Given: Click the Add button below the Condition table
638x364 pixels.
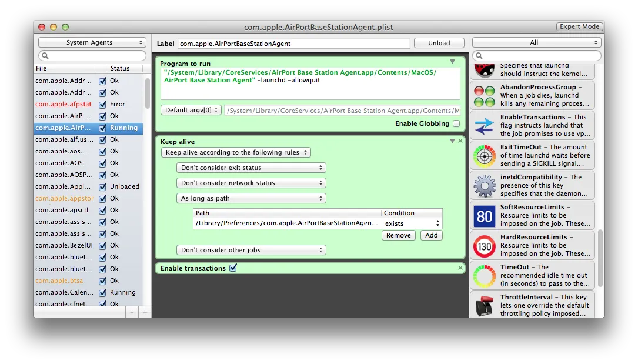Looking at the screenshot, I should pos(431,235).
